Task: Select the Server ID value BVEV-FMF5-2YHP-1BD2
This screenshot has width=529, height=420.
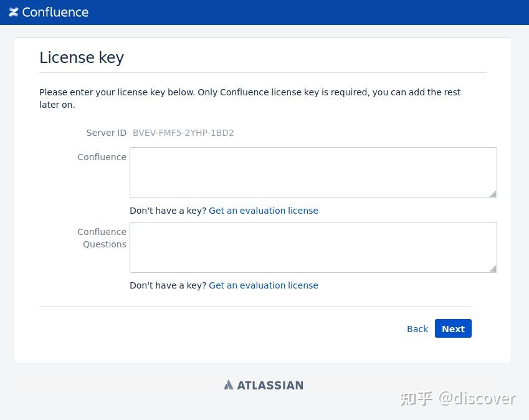Action: 183,133
